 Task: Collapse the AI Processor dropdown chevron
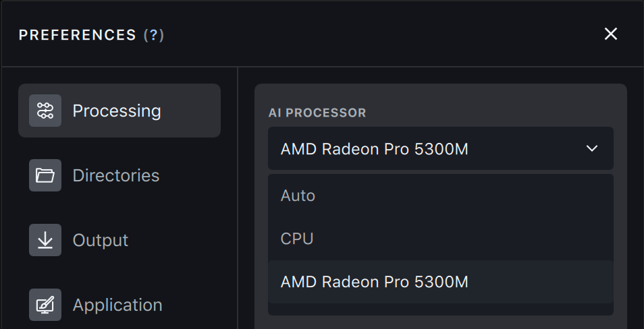point(592,148)
